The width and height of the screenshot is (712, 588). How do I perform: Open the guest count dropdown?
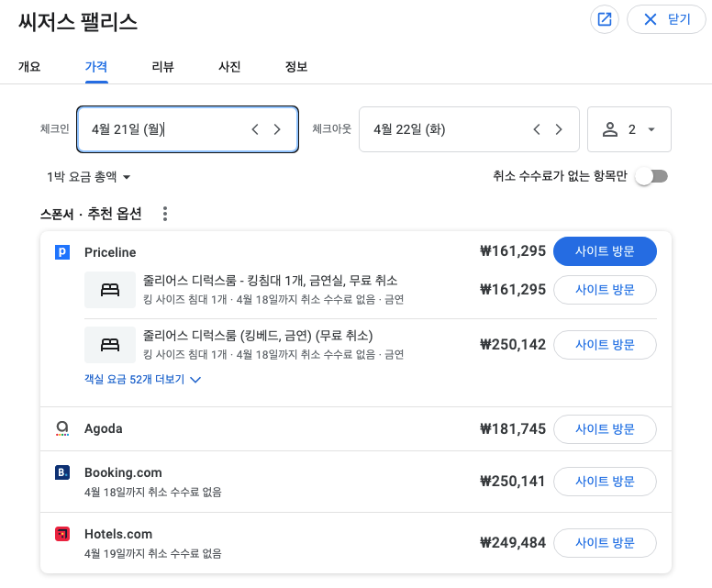(629, 129)
